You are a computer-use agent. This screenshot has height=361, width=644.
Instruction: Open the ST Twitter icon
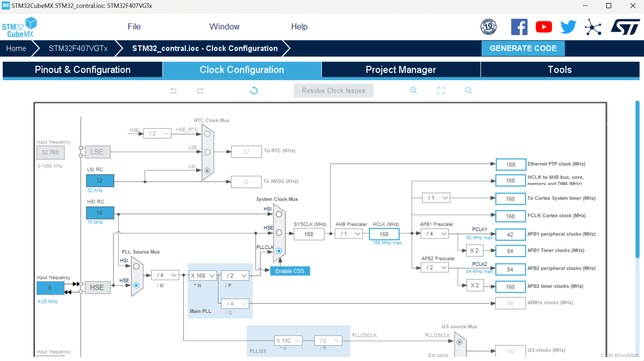[x=568, y=27]
